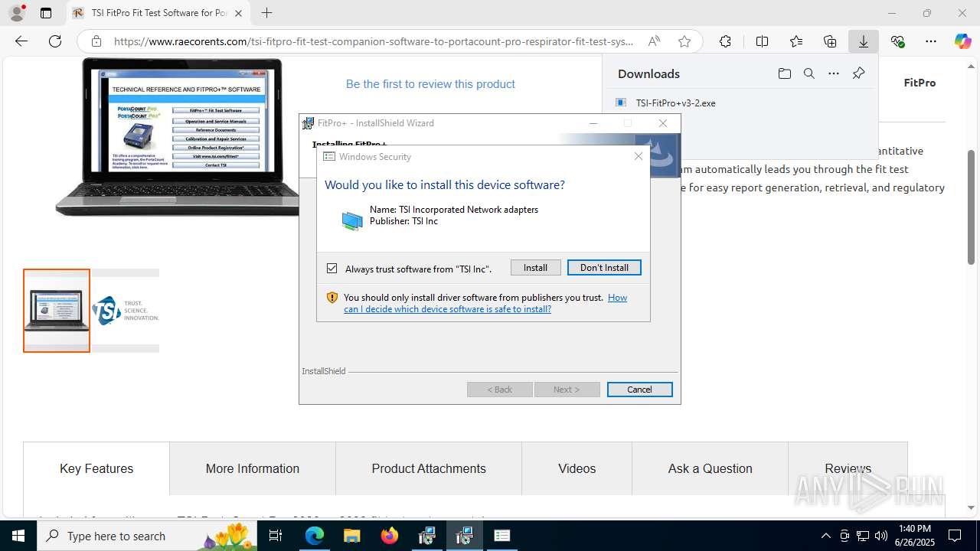Open volume control in system tray
980x551 pixels.
tap(881, 536)
